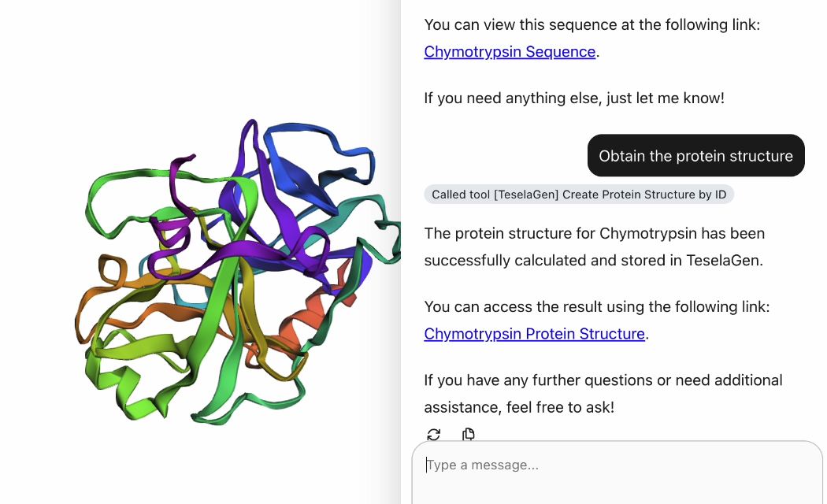Open the Chymotrypsin Sequence link
Image resolution: width=827 pixels, height=504 pixels.
[510, 52]
